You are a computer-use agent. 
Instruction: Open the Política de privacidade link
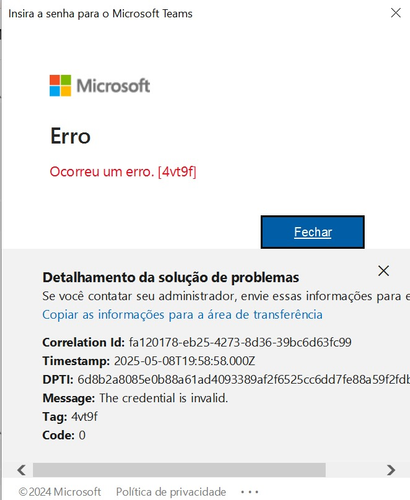(171, 492)
